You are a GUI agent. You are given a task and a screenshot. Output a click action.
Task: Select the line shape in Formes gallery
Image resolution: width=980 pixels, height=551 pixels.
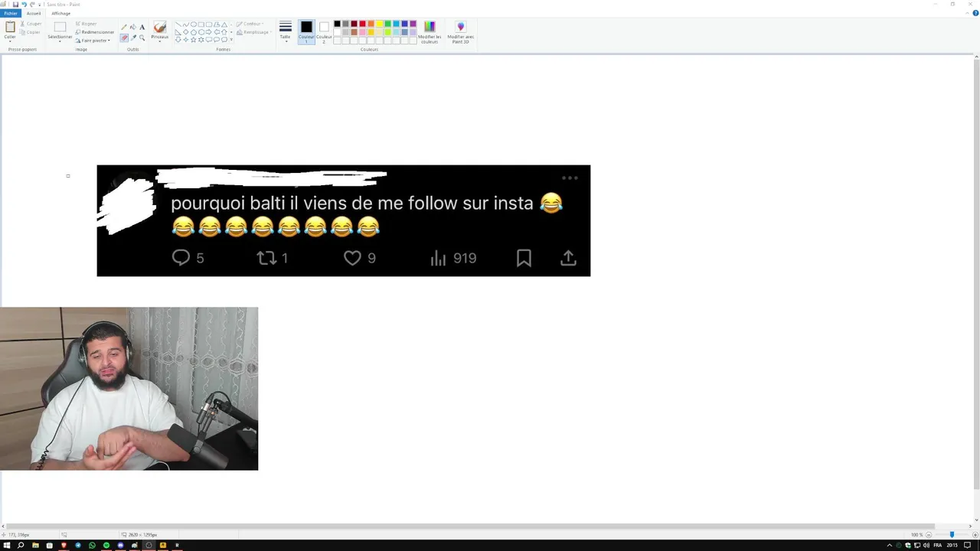pyautogui.click(x=178, y=24)
